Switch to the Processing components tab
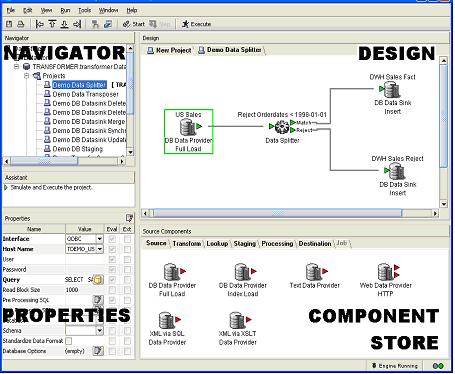Viewport: 455px width, 374px height. (x=277, y=243)
